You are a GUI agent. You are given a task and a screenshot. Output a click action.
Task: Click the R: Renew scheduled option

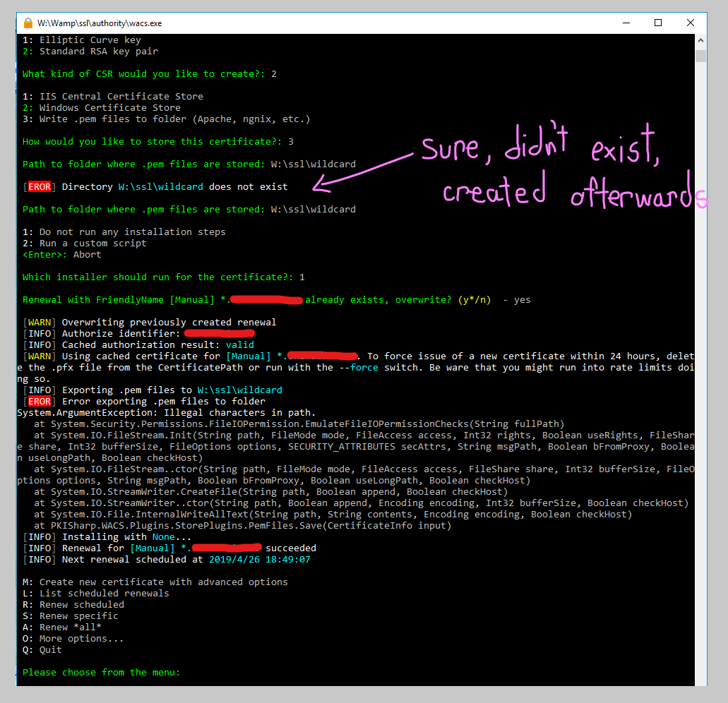point(74,604)
